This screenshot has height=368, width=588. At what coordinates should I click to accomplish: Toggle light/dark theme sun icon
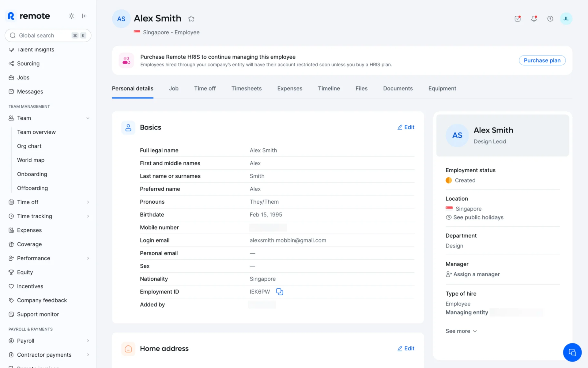coord(71,16)
